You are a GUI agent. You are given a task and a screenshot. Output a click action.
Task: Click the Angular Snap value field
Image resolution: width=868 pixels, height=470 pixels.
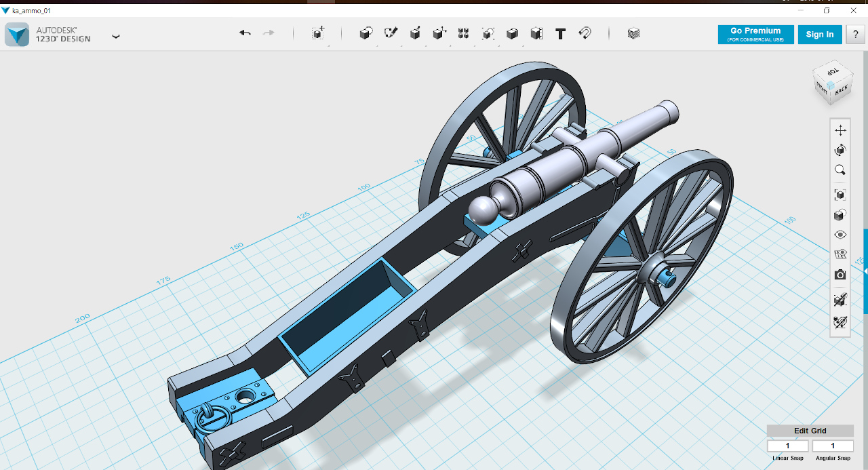833,446
